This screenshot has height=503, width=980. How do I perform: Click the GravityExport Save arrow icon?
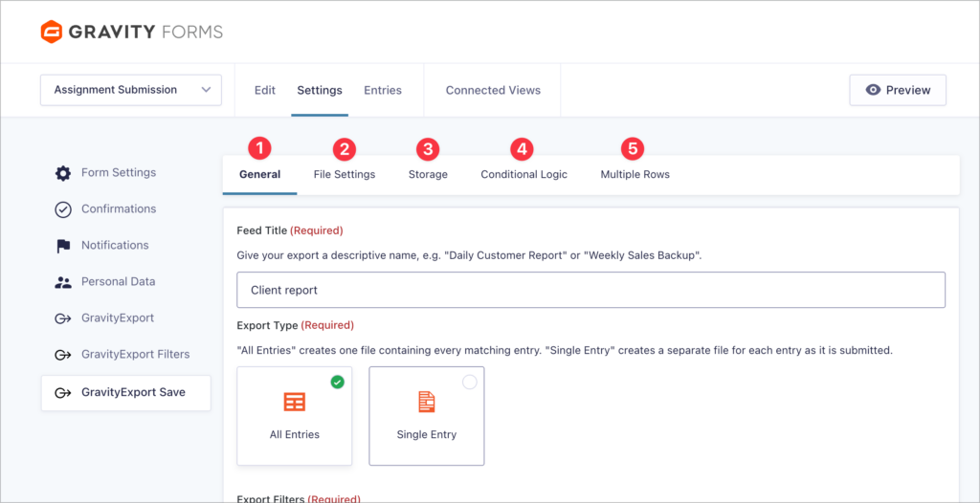[x=62, y=393]
